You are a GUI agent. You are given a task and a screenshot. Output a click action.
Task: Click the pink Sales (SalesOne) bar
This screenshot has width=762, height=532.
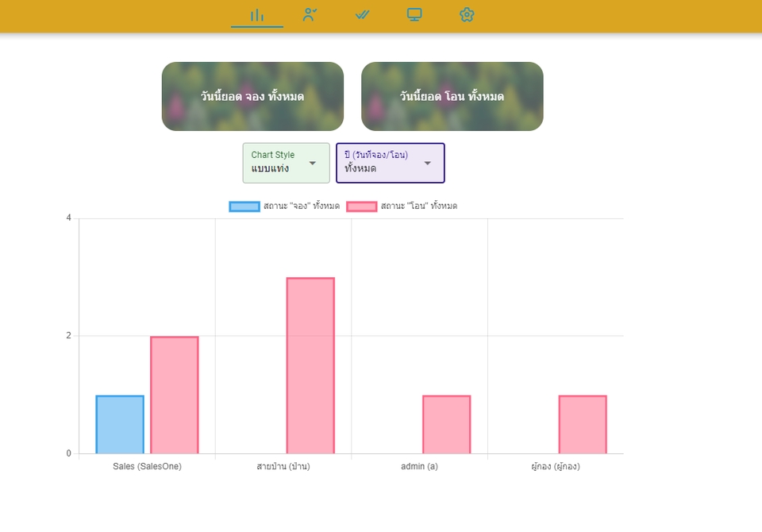tap(175, 395)
